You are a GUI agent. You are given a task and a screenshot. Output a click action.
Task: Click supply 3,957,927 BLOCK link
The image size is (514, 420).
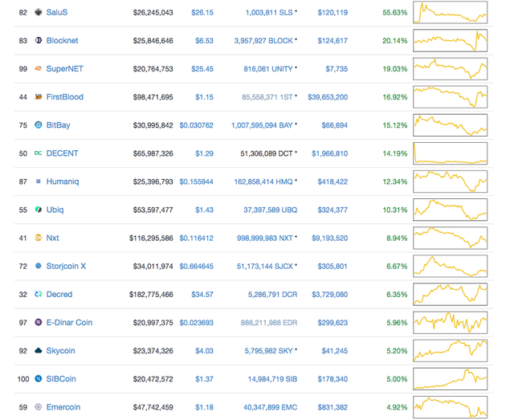click(263, 41)
